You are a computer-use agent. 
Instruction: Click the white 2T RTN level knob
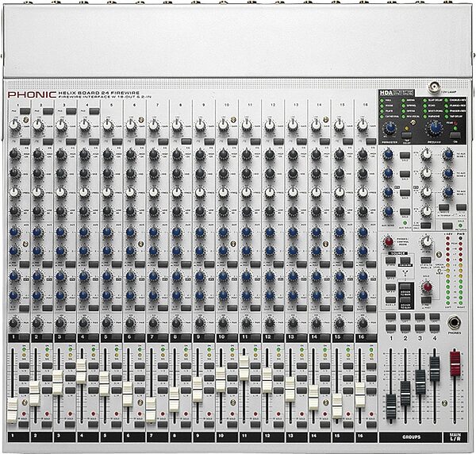[426, 242]
